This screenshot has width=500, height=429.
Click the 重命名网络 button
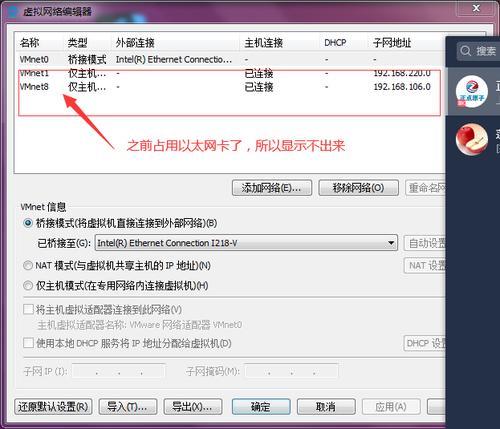426,188
